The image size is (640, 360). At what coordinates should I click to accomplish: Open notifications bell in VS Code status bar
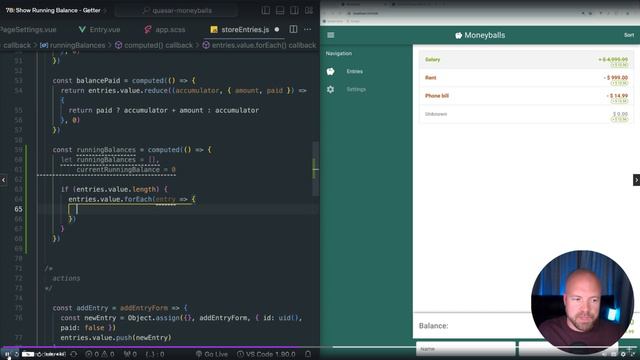click(308, 354)
